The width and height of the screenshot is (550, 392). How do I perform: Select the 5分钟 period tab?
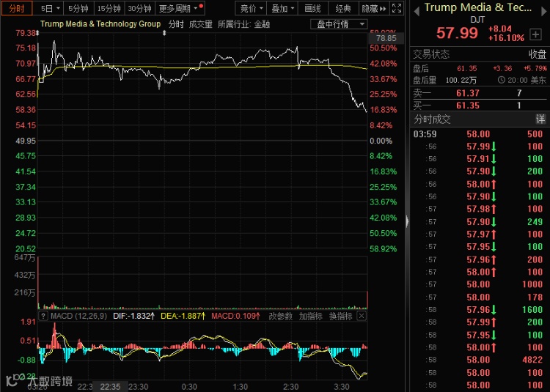(78, 8)
